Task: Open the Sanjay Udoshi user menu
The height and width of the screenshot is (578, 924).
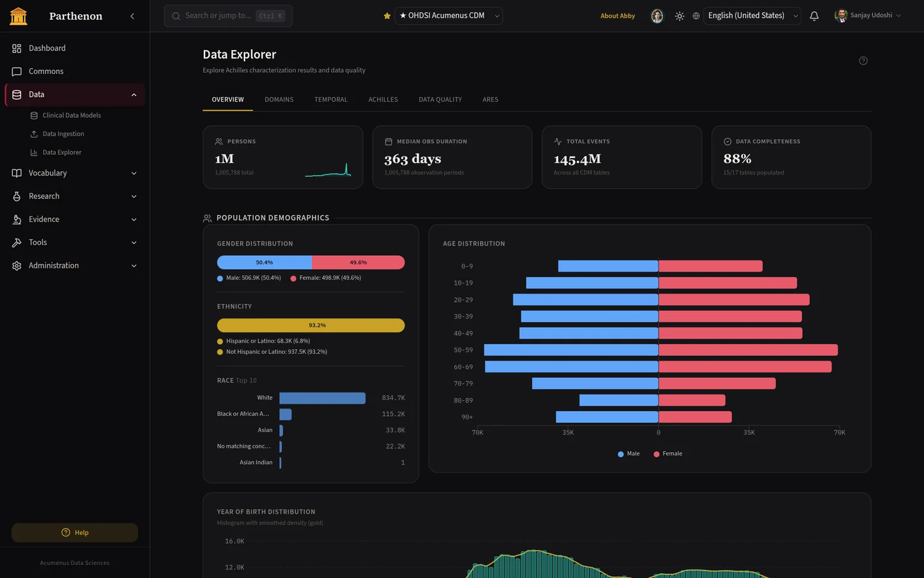Action: point(868,16)
